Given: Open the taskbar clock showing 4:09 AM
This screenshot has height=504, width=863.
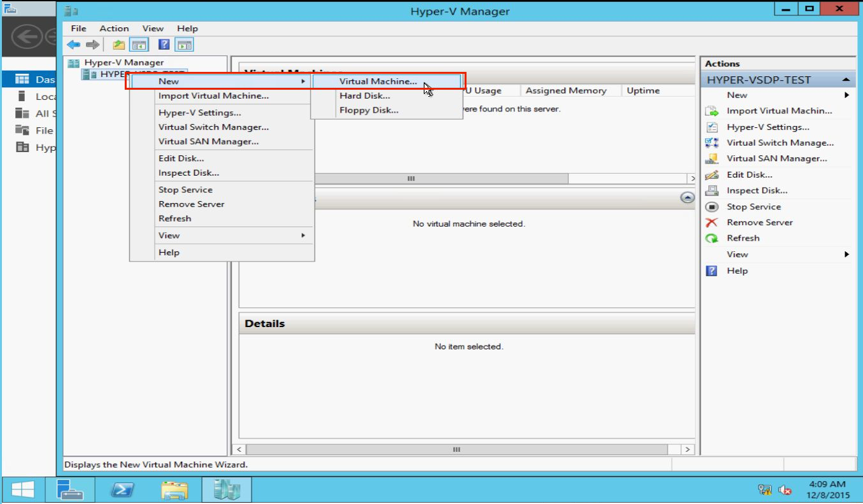Looking at the screenshot, I should pos(827,489).
